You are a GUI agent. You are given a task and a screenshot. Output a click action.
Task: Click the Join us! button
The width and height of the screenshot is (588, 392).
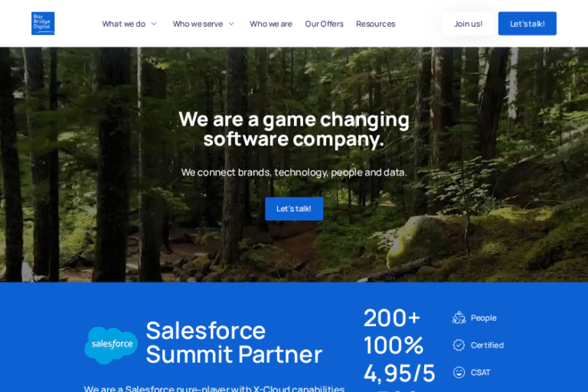468,24
